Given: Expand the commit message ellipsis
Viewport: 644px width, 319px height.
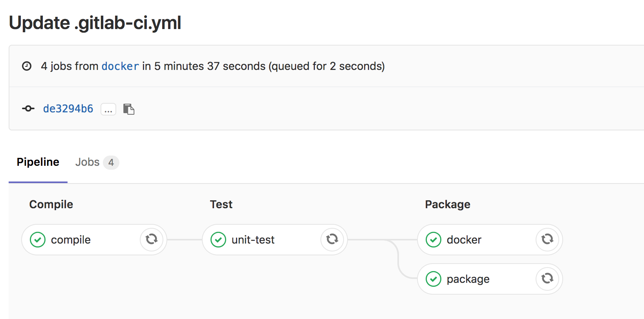Looking at the screenshot, I should point(108,109).
